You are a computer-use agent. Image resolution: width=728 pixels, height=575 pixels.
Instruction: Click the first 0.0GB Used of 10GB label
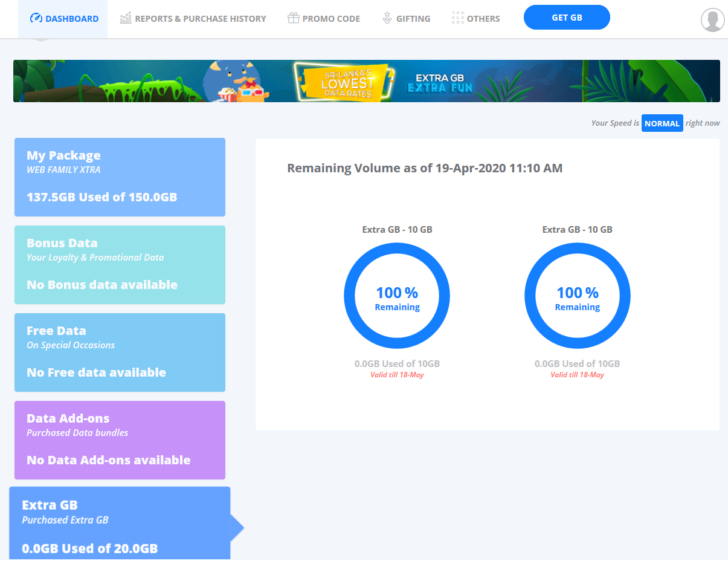coord(397,364)
